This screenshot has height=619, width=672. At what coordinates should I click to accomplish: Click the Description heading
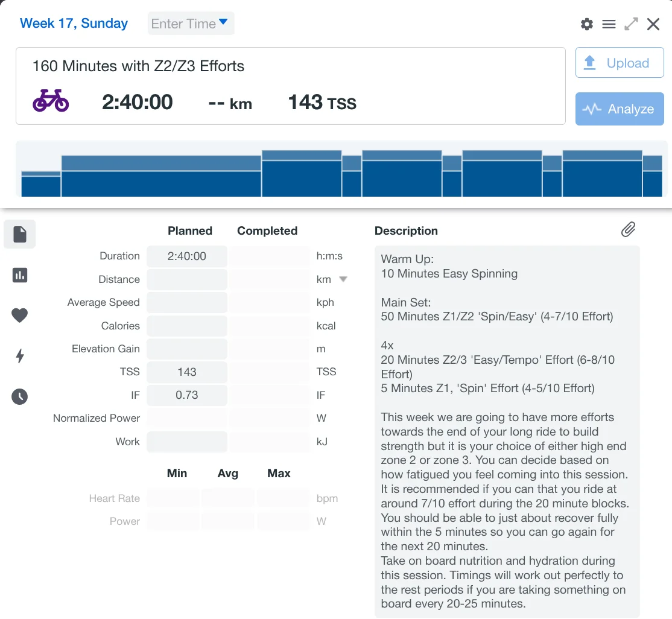click(407, 230)
